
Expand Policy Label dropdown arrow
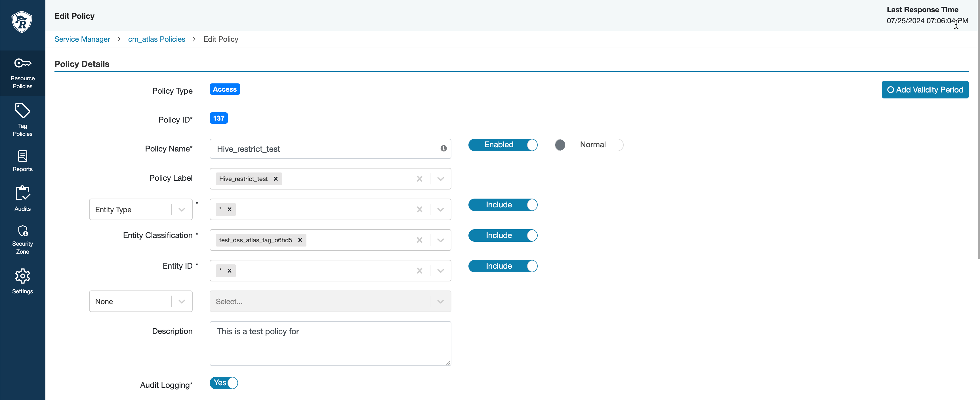click(441, 179)
